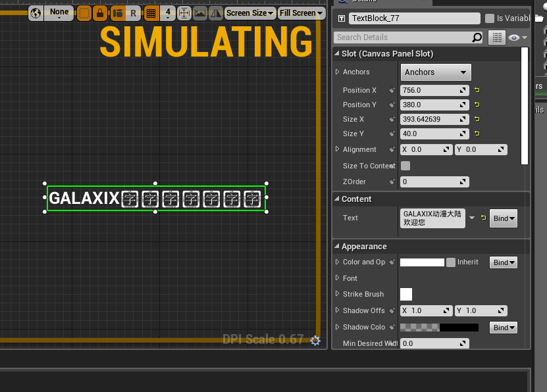Click the Search Details input field
Screen dimensions: 547x392
click(x=408, y=37)
